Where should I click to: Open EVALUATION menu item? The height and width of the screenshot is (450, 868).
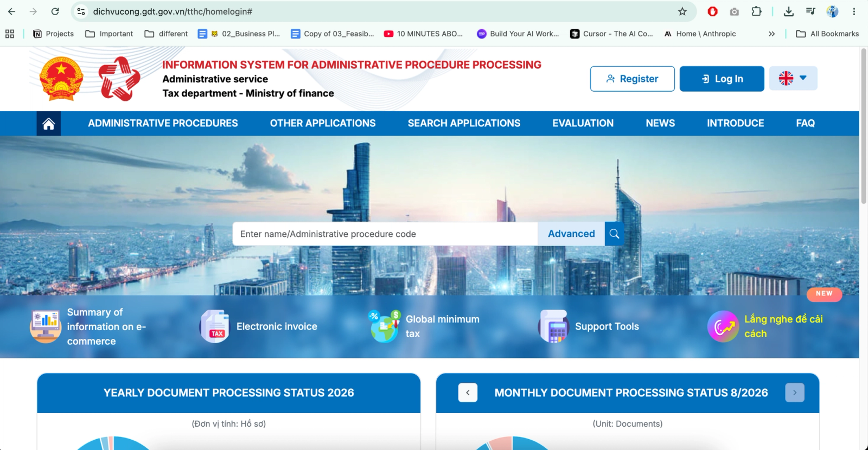click(583, 124)
